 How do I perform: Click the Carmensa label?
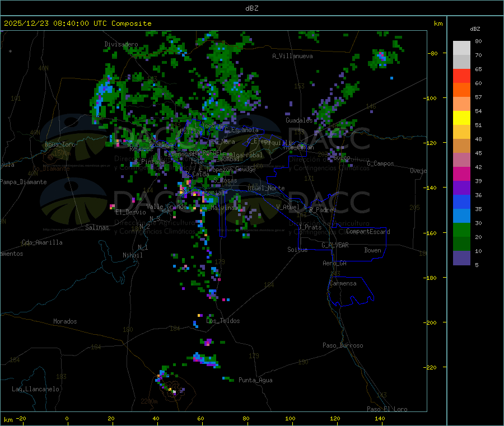tap(343, 283)
